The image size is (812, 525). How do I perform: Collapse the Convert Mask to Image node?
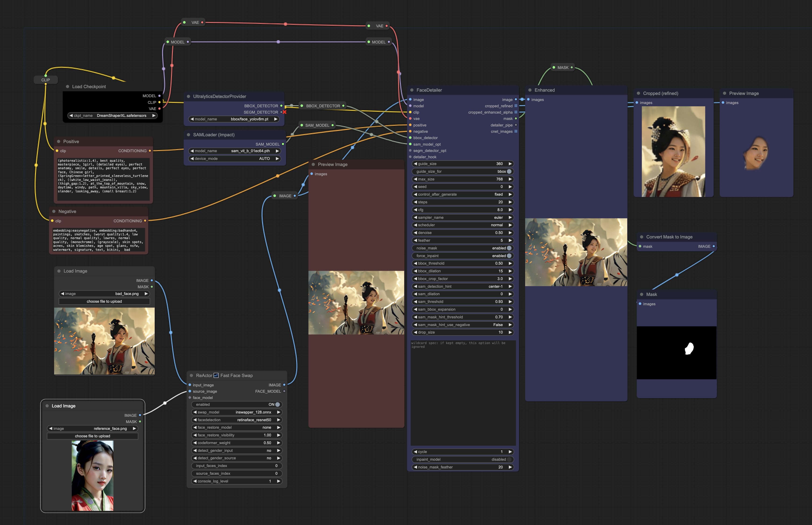641,237
